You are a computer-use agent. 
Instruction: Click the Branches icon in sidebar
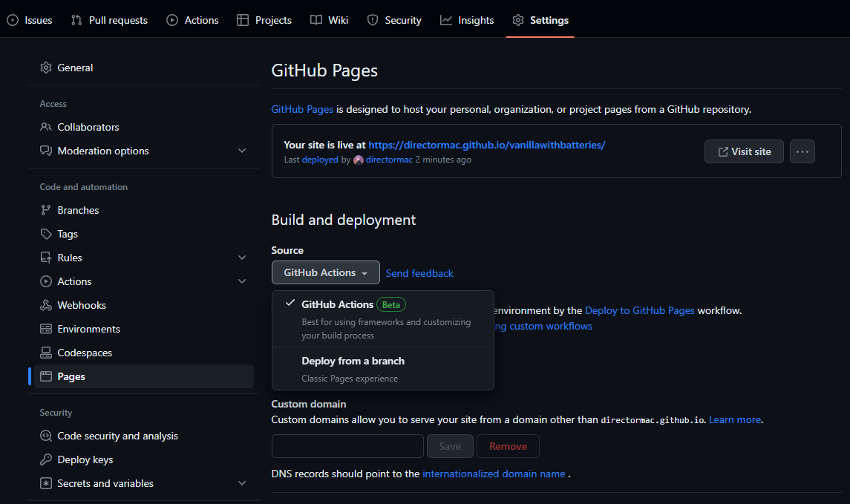tap(46, 209)
